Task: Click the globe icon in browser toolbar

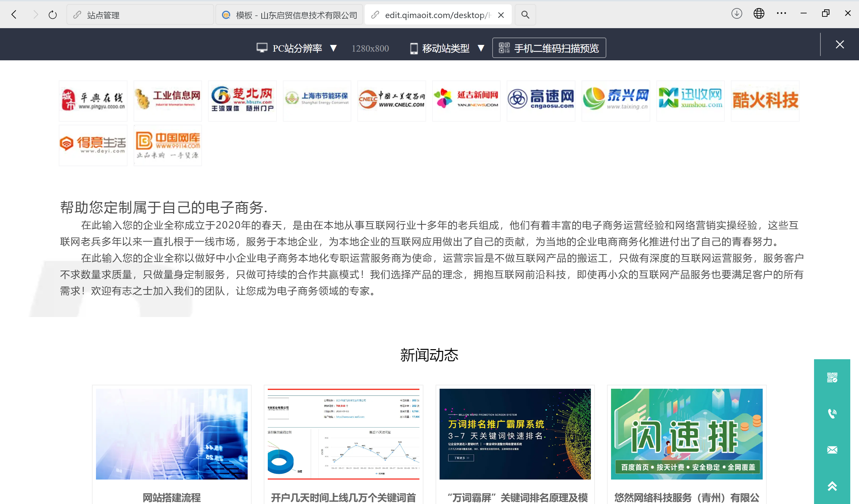Action: 759,14
